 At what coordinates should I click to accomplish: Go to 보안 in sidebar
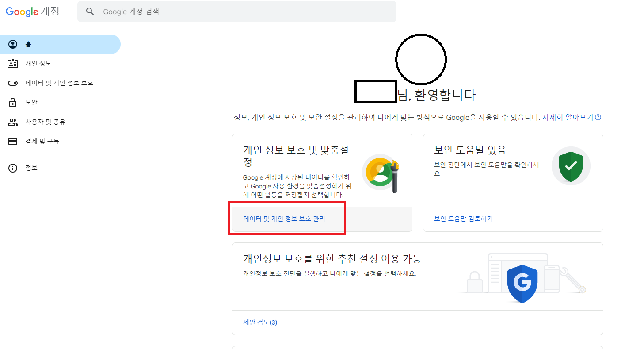pos(60,103)
